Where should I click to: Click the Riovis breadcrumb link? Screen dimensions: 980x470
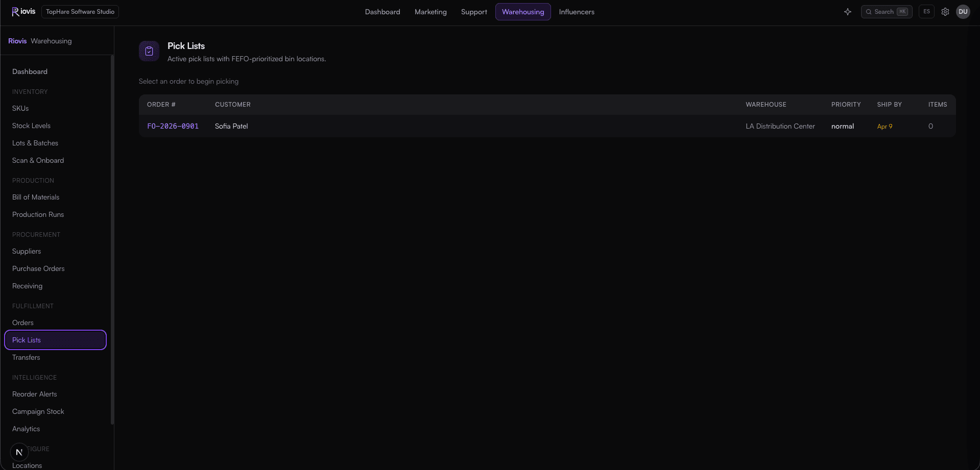(17, 41)
